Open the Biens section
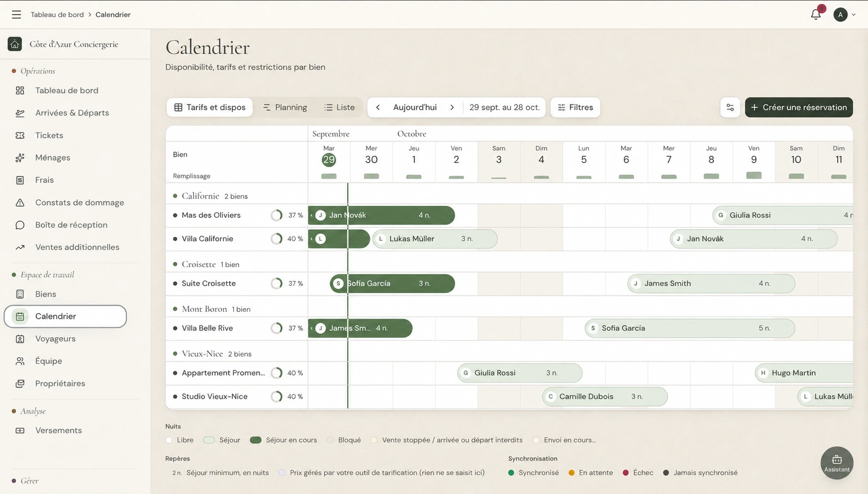 coord(45,294)
